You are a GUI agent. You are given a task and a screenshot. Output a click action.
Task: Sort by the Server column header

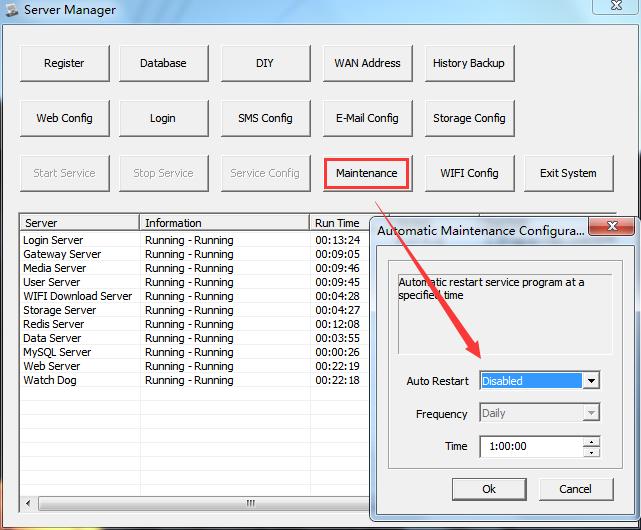[79, 223]
